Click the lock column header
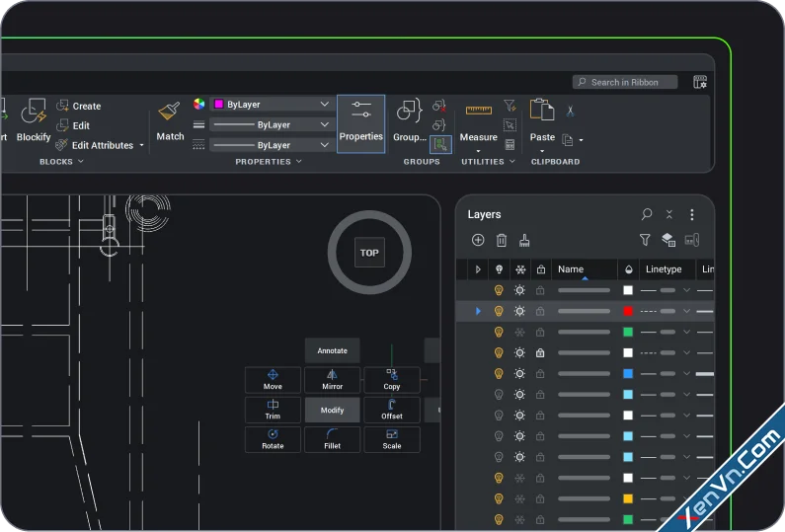The image size is (785, 532). click(541, 269)
